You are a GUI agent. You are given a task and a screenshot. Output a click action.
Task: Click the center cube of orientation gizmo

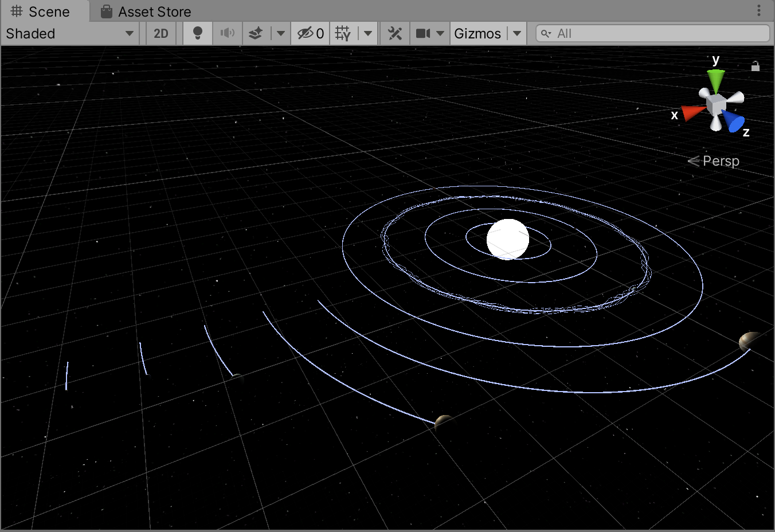pos(716,104)
